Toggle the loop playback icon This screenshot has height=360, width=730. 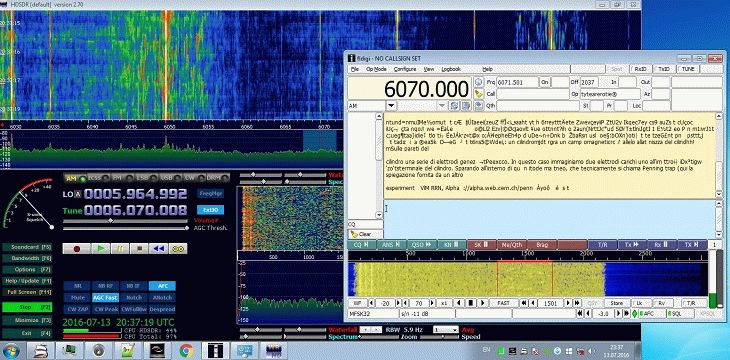178,249
